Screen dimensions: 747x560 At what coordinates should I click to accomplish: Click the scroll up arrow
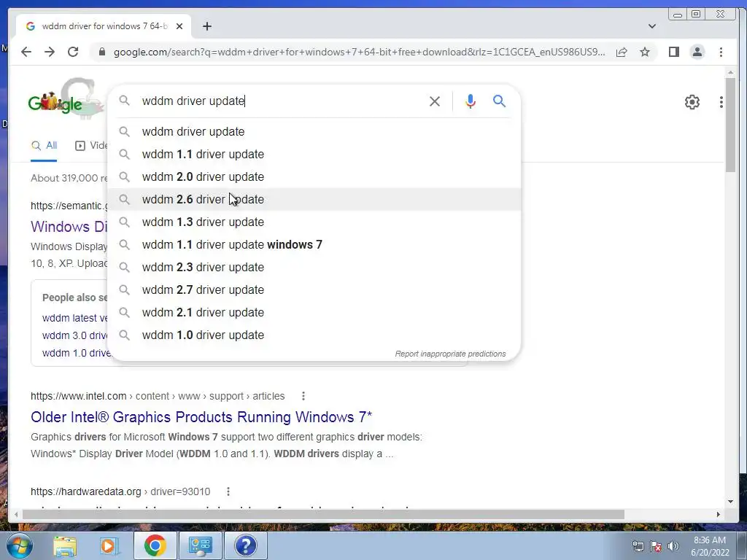tap(730, 72)
